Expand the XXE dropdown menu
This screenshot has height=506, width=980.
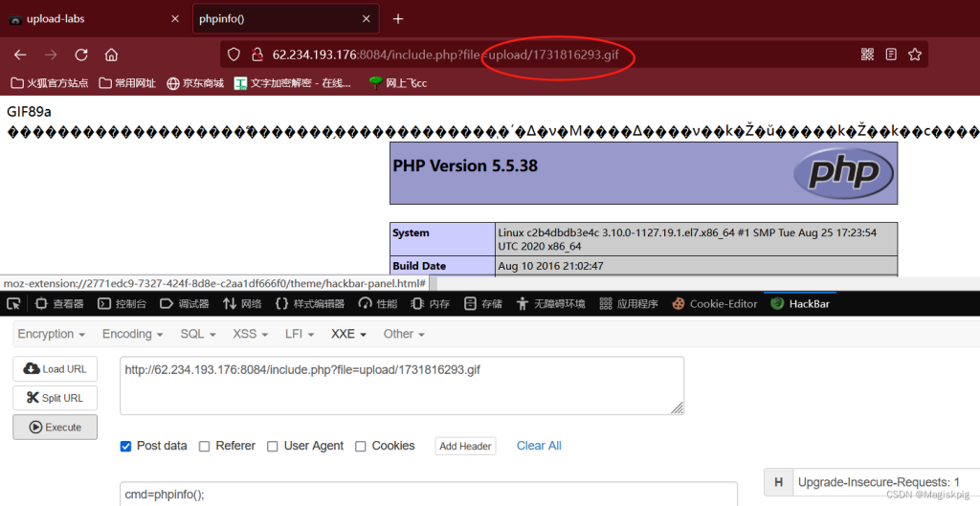(x=348, y=334)
